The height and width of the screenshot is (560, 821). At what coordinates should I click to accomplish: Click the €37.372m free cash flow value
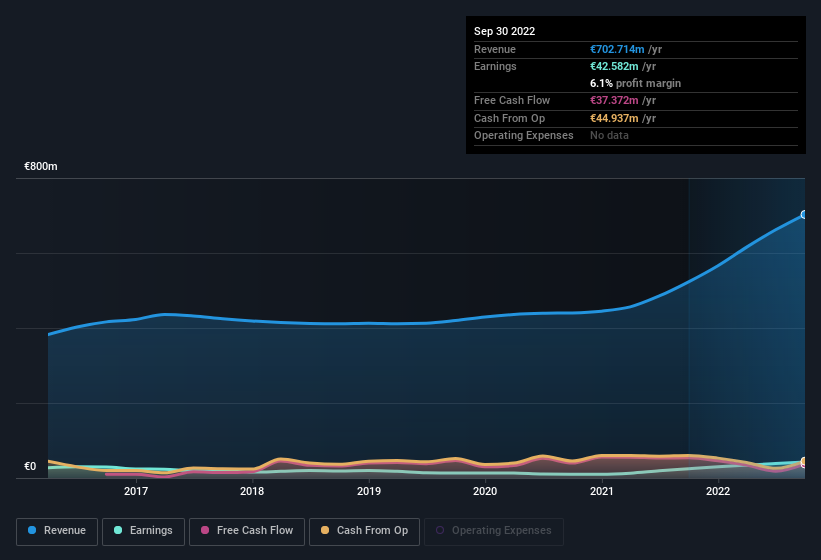click(x=614, y=100)
